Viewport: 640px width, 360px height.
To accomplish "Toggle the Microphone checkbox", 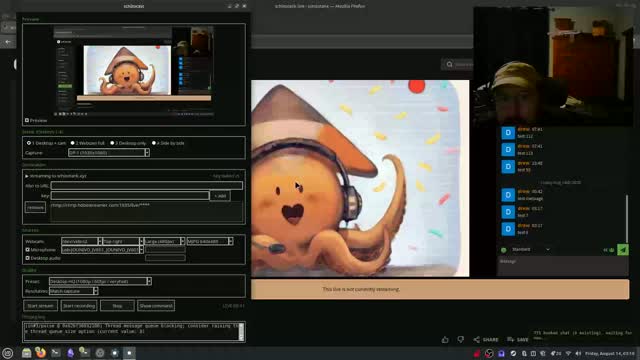I will pos(28,249).
